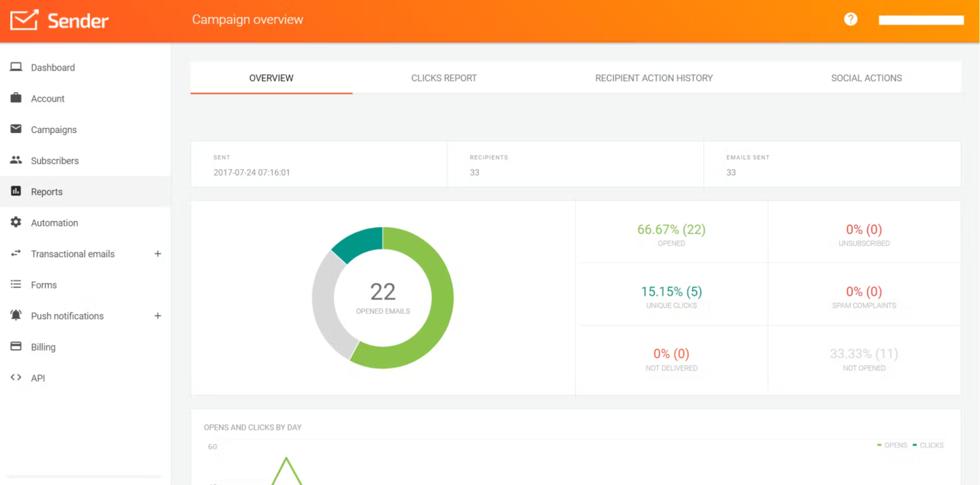Click the Sender logo in header

[59, 20]
